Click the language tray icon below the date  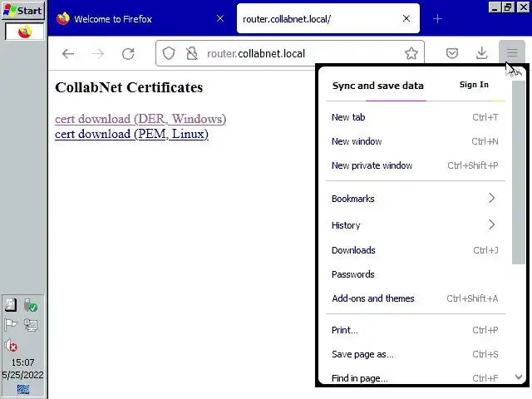23,389
